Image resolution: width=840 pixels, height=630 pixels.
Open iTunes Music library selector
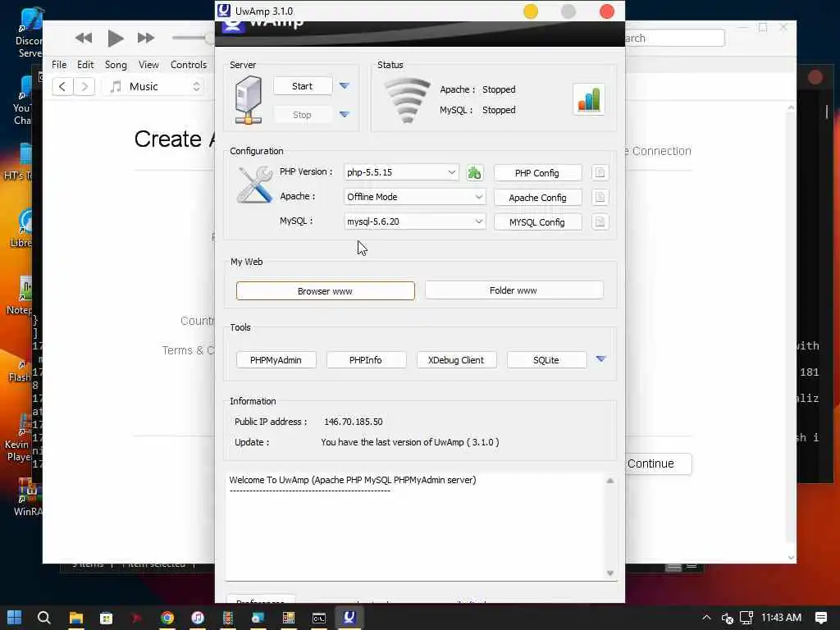tap(154, 86)
